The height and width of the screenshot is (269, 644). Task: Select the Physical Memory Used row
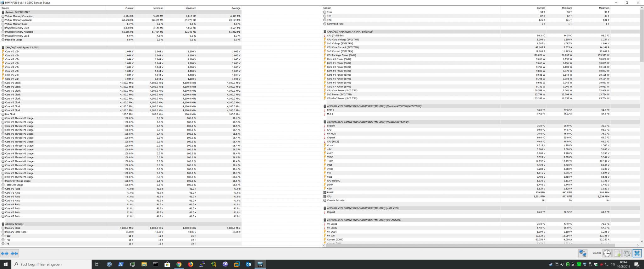click(x=121, y=28)
